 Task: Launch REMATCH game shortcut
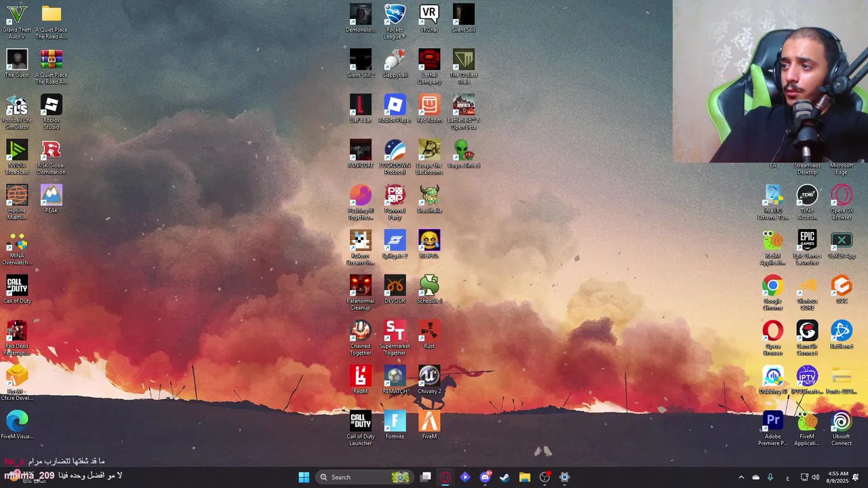click(395, 380)
